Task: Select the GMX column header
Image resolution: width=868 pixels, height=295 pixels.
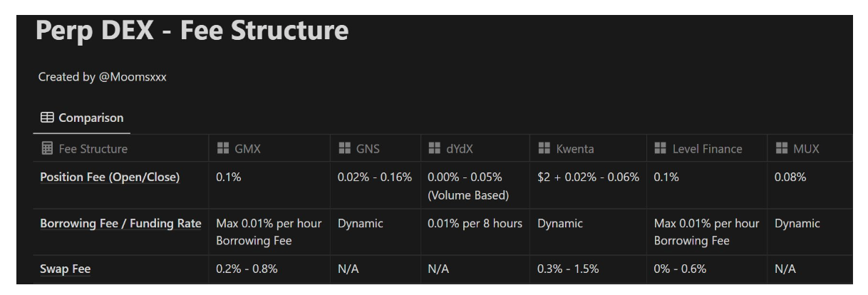Action: (x=270, y=149)
